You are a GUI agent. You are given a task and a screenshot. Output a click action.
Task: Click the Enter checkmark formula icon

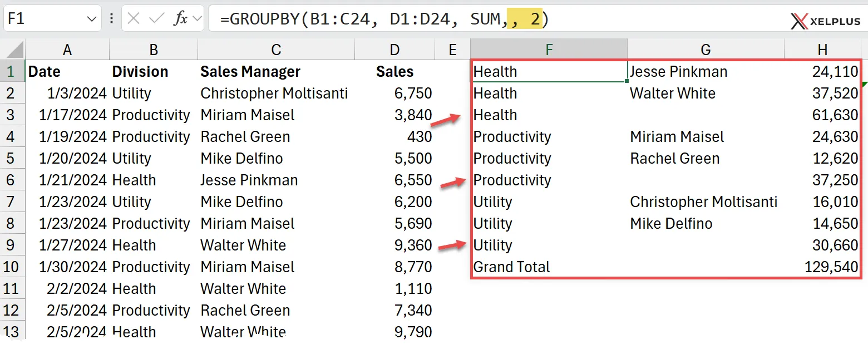pos(157,19)
